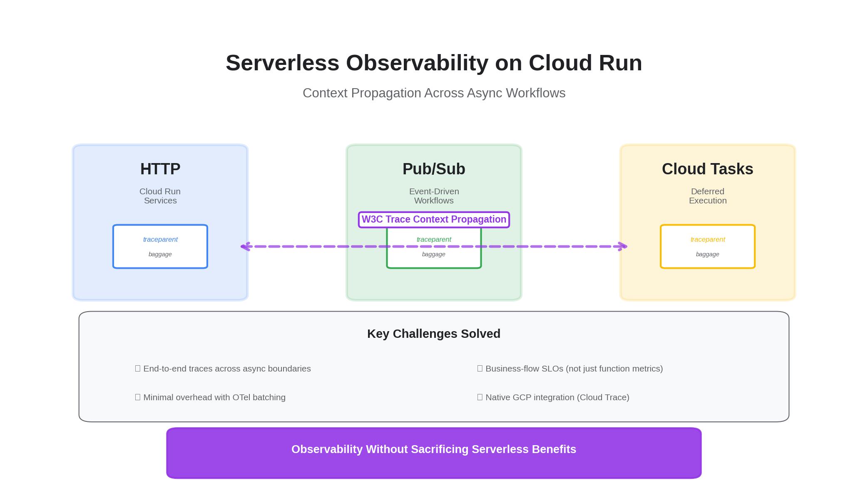Click the baggage swatch inside Cloud Tasks card
The image size is (868, 493).
707,254
